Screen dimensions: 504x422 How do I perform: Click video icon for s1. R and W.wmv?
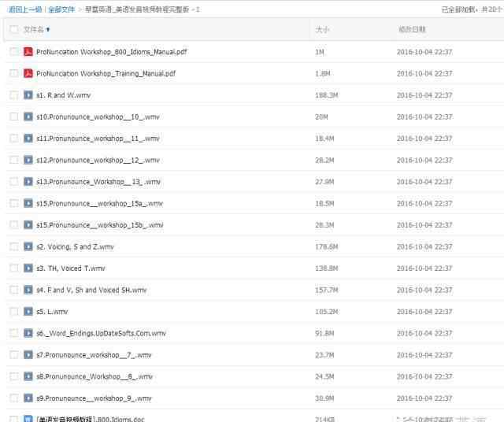tap(28, 95)
